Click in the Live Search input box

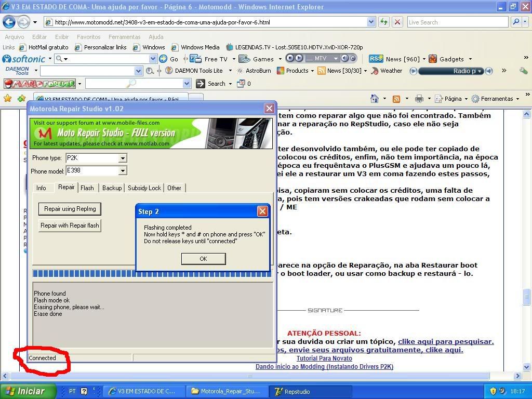click(457, 22)
